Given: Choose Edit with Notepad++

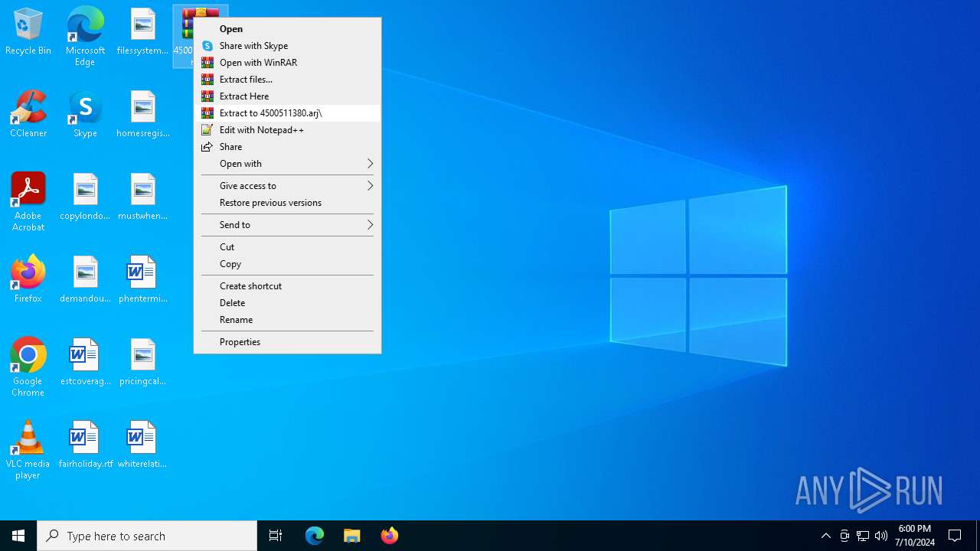Looking at the screenshot, I should click(287, 130).
